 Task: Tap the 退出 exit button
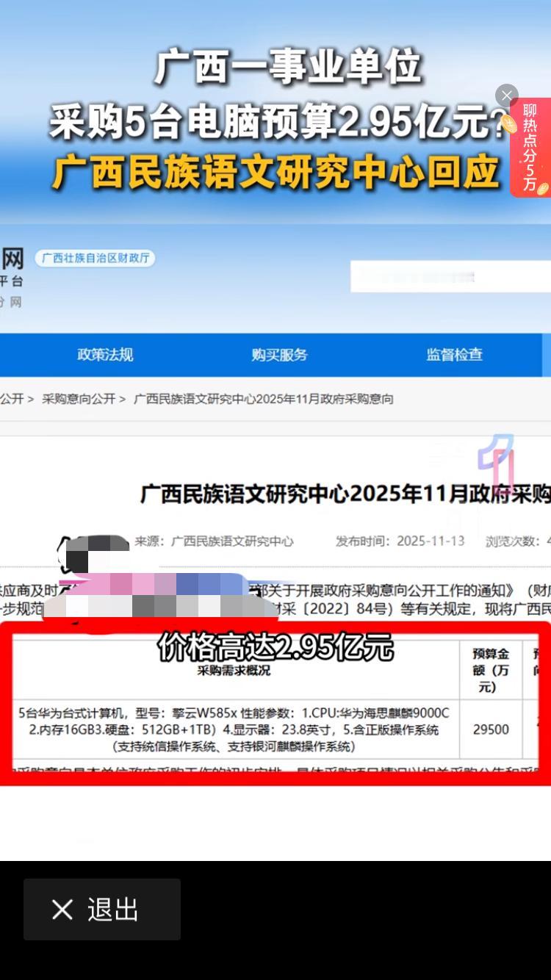[x=102, y=909]
